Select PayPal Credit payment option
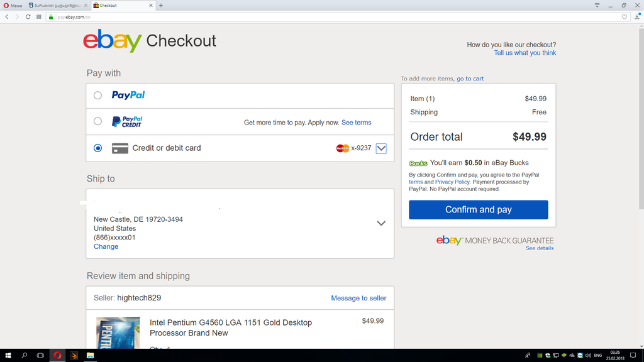 point(97,121)
